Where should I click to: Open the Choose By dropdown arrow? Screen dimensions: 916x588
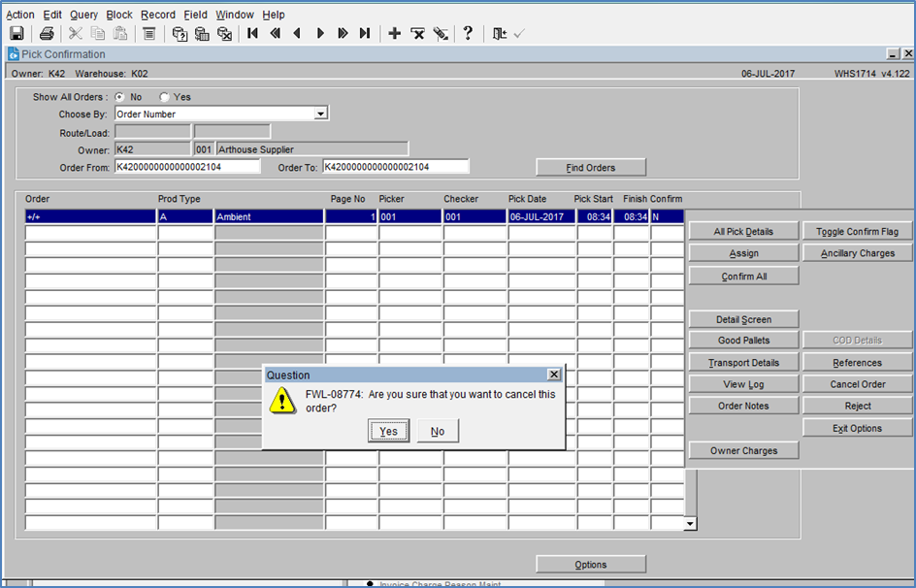[321, 114]
